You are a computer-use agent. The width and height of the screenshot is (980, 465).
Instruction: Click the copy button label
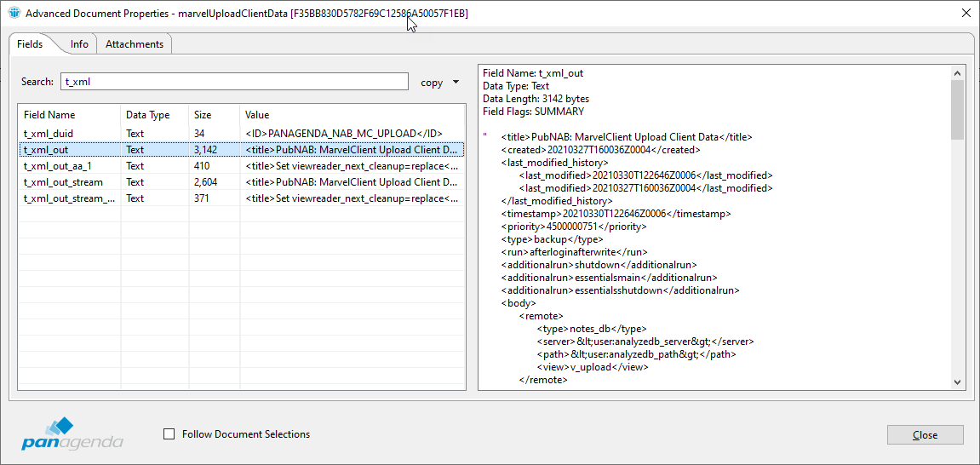[x=432, y=83]
